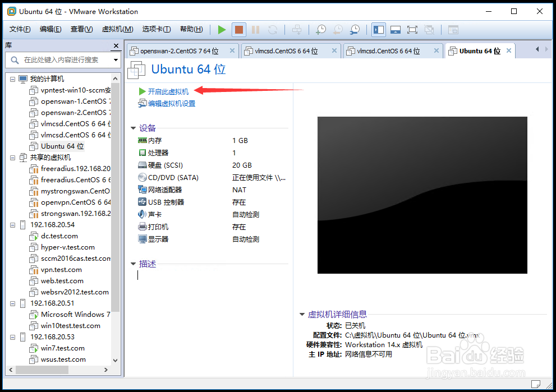Viewport: 556px width, 392px height.
Task: Click 开启此虚拟机 link
Action: [x=168, y=92]
